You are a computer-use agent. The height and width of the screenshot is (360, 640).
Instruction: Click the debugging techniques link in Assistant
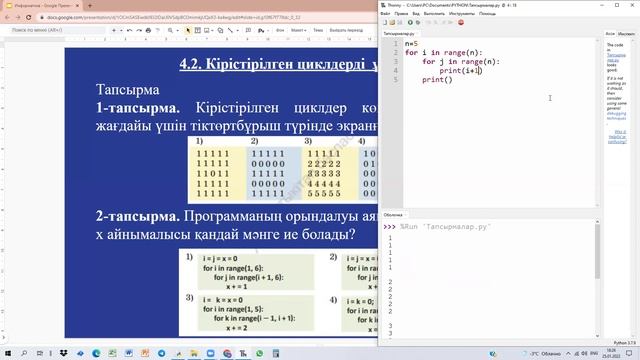click(x=616, y=116)
